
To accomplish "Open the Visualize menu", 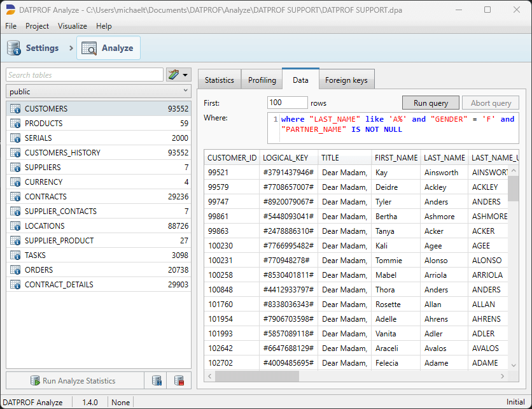I will 72,26.
